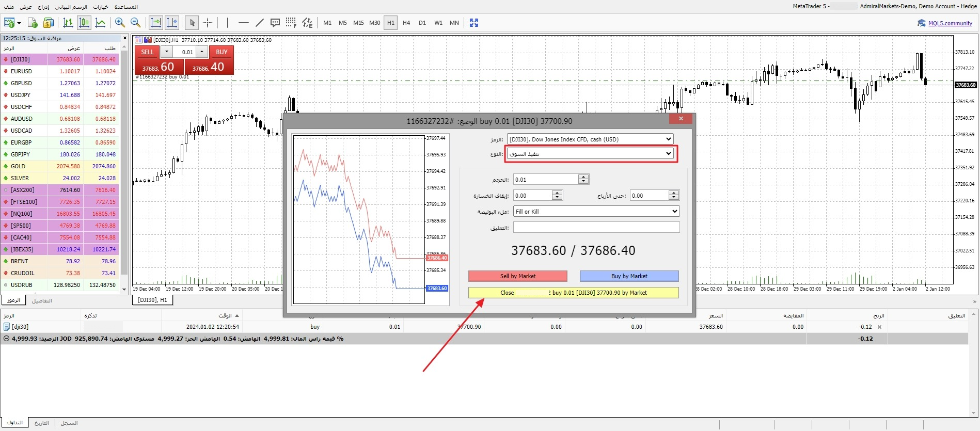Switch to M30 timeframe
Screen dimensions: 980x431
tap(375, 23)
